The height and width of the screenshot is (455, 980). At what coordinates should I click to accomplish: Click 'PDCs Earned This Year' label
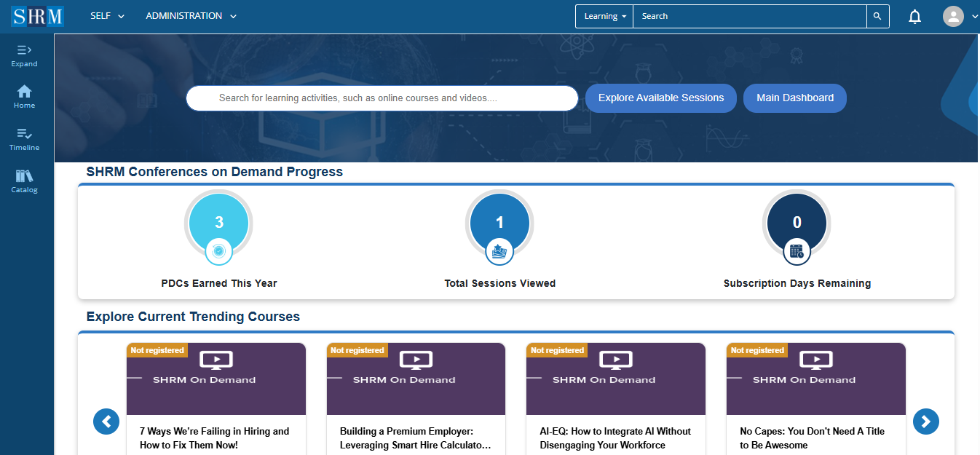click(x=219, y=283)
